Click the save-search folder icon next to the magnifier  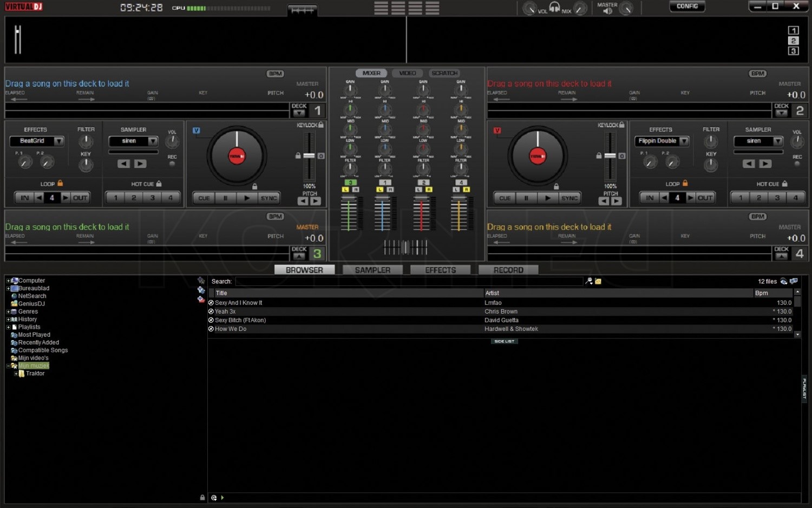coord(598,281)
